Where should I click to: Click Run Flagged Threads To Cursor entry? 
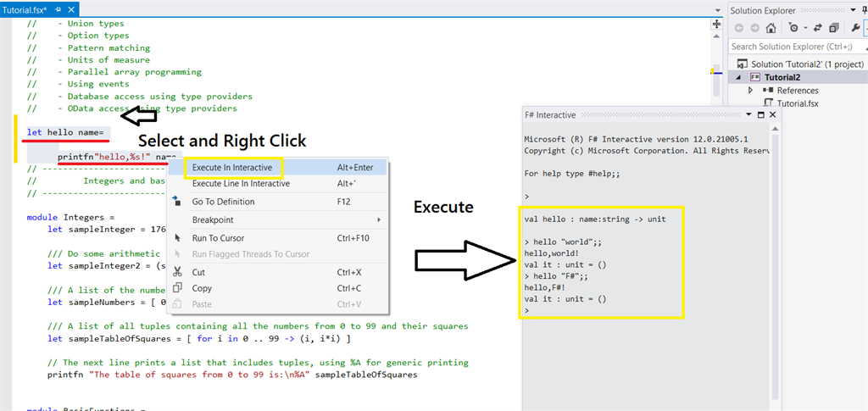(277, 254)
